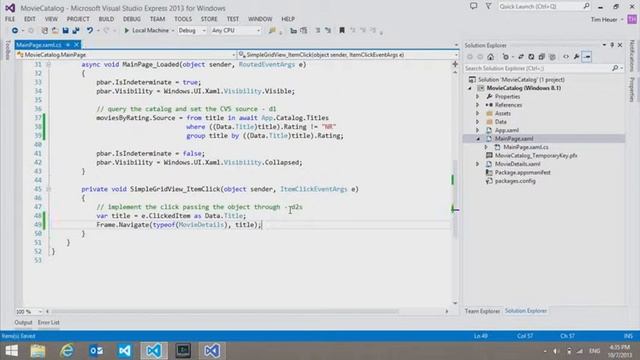Toggle bookmark with the bookmark icon

pos(342,31)
